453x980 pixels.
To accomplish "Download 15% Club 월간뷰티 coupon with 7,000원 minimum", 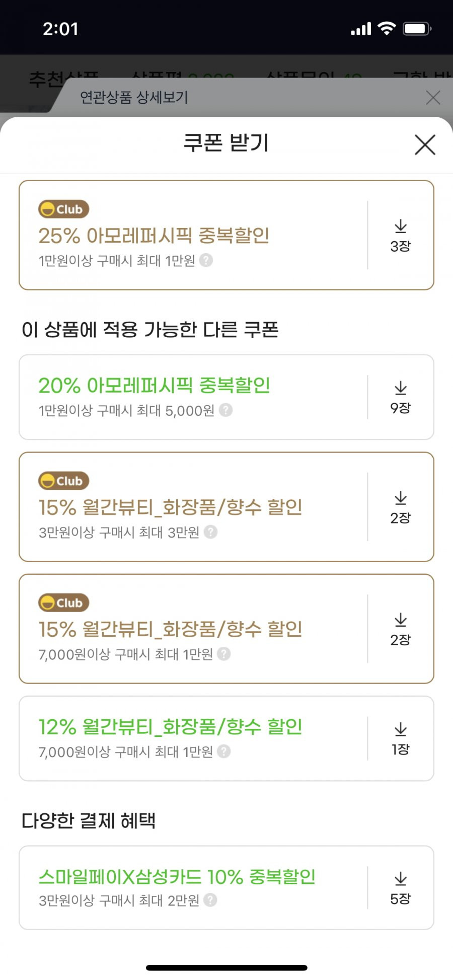I will coord(401,629).
